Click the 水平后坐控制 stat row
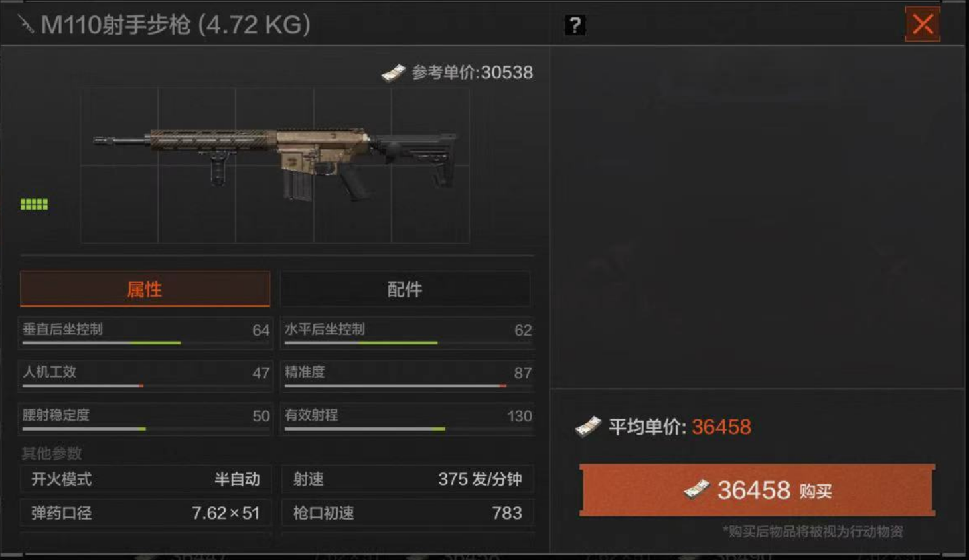 [x=408, y=333]
